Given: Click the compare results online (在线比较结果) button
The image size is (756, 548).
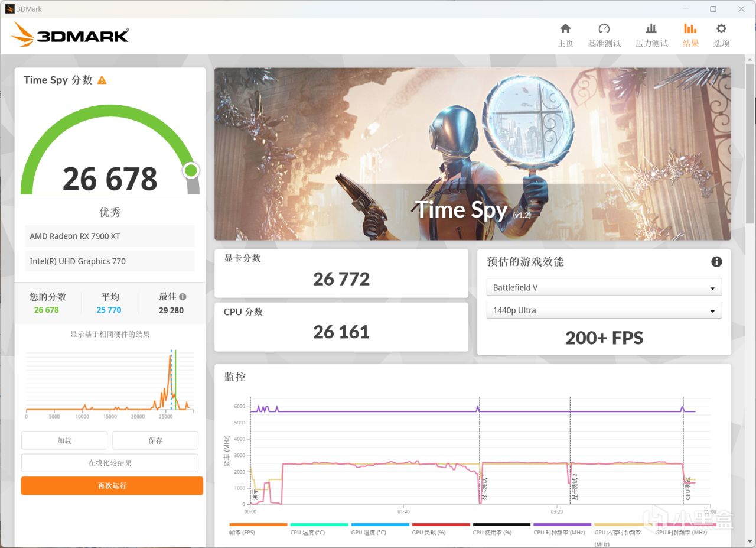Looking at the screenshot, I should pyautogui.click(x=110, y=463).
